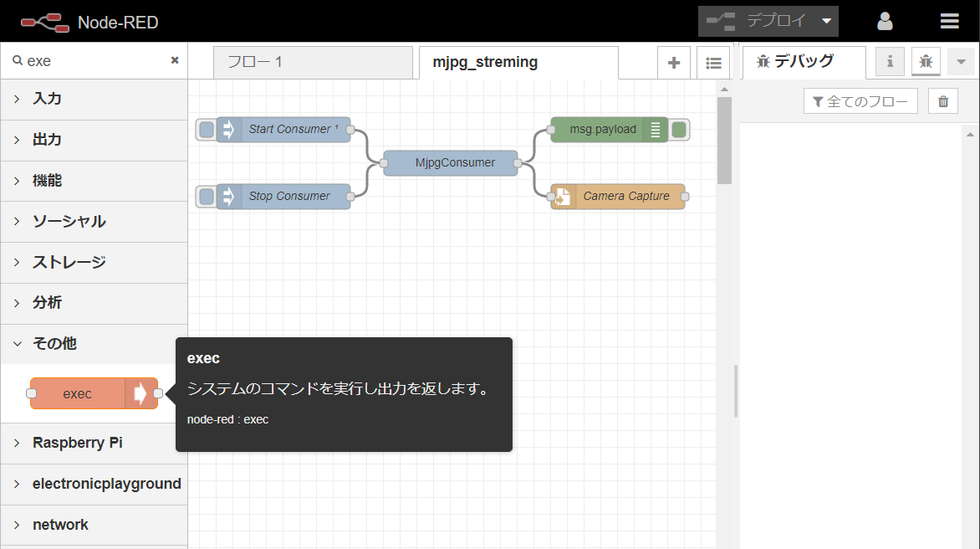This screenshot has width=980, height=549.
Task: Click the scroll up arrow of workspace
Action: pyautogui.click(x=724, y=90)
